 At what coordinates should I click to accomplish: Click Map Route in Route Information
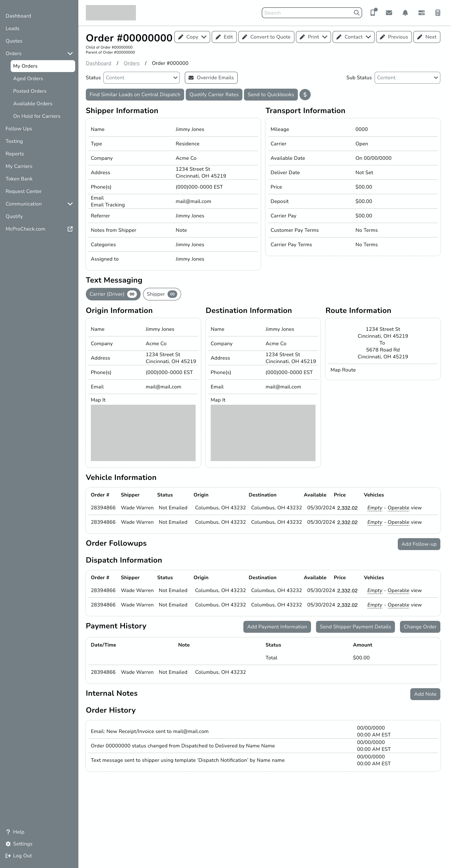tap(343, 370)
